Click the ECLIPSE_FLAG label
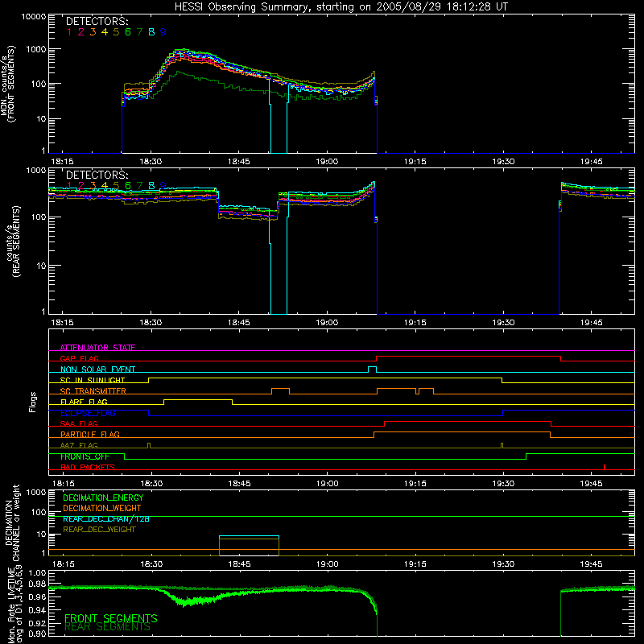 point(88,413)
